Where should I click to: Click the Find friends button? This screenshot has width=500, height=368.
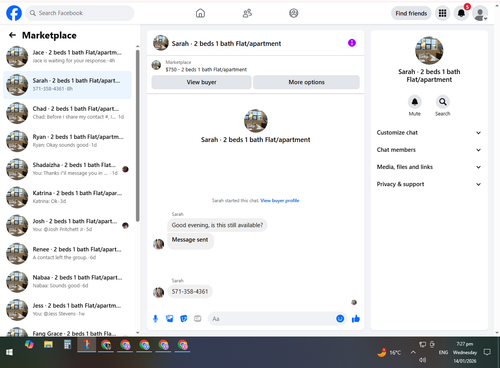[411, 13]
